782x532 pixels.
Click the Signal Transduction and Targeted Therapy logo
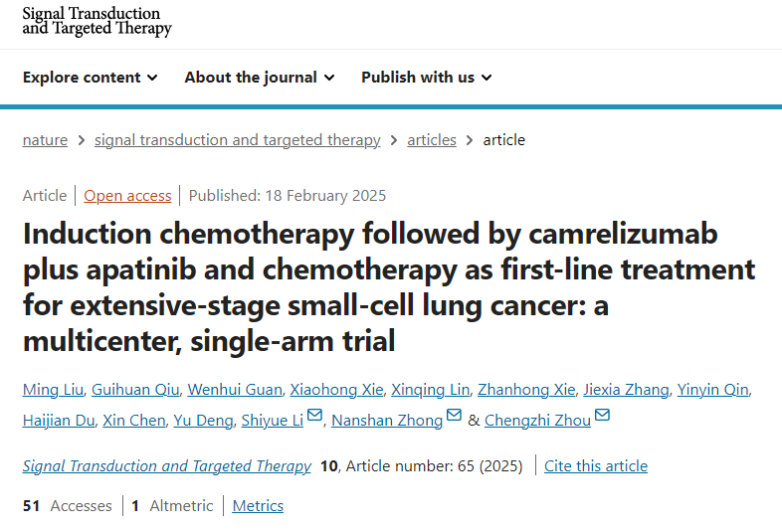pyautogui.click(x=97, y=21)
